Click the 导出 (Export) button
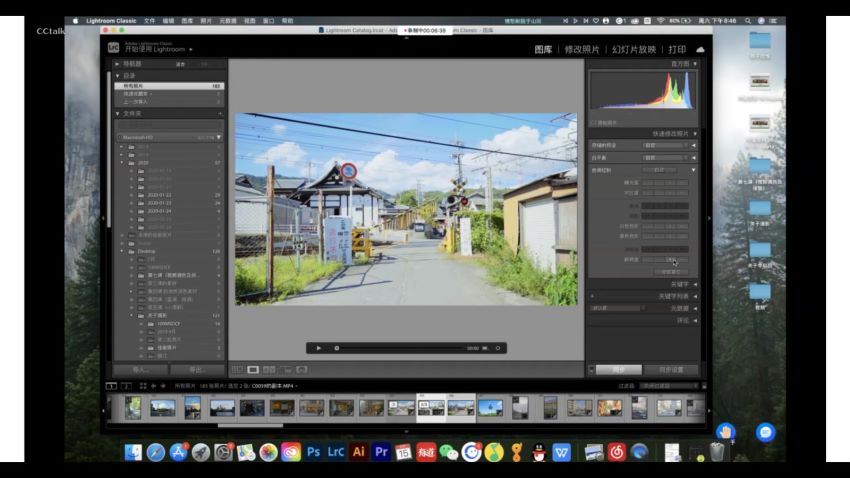The image size is (850, 478). click(x=197, y=370)
